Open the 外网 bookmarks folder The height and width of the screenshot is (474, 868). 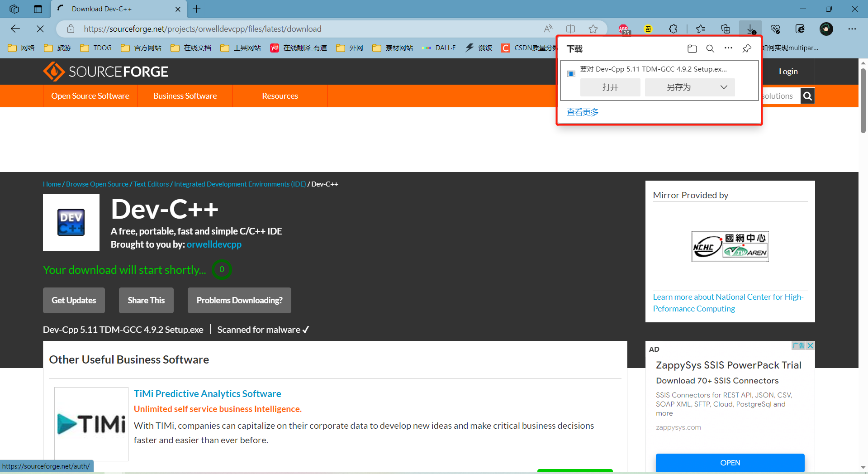350,48
